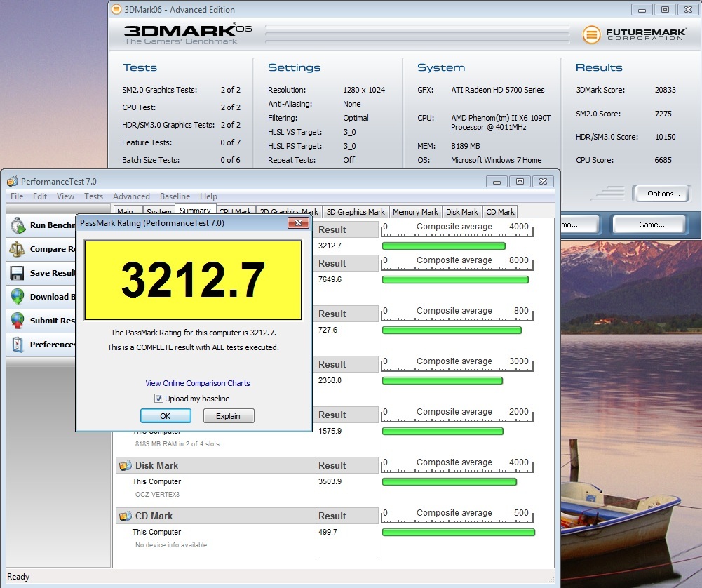Image resolution: width=702 pixels, height=588 pixels.
Task: Click the Futuremark Corporation logo
Action: coord(634,34)
